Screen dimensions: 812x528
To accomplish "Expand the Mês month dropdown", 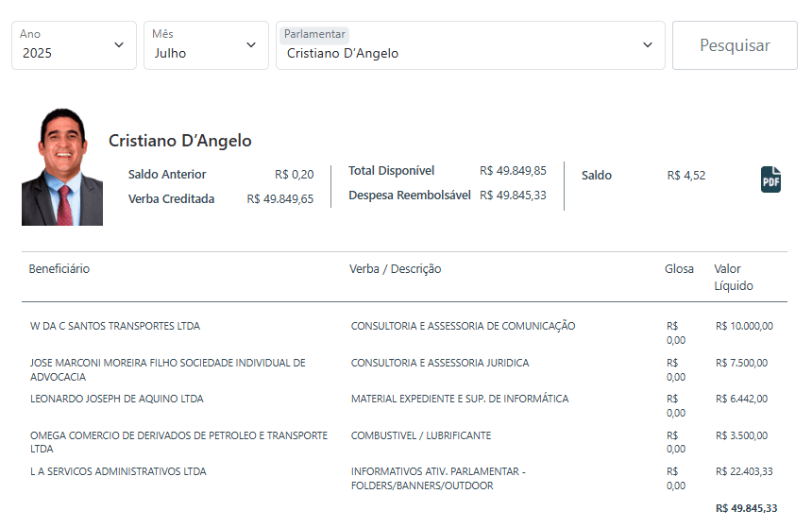I will tap(205, 45).
